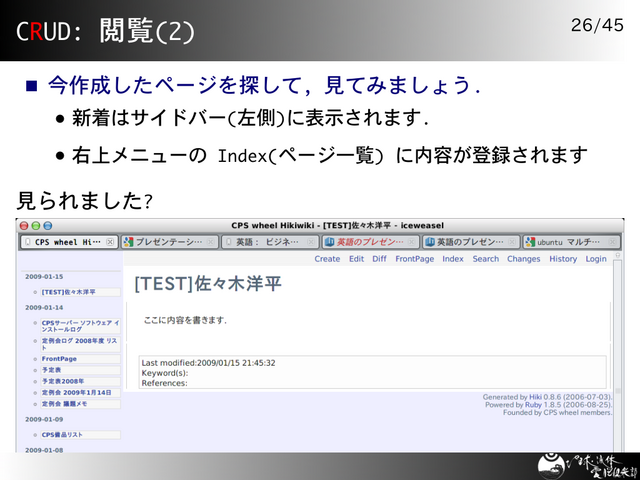Open the History link
The width and height of the screenshot is (640, 480).
click(x=563, y=259)
